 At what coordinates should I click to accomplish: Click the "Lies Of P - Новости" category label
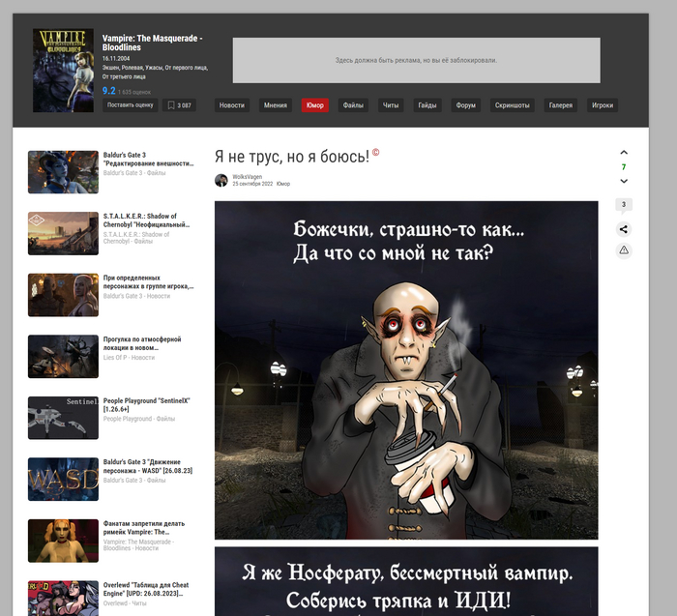pos(129,358)
